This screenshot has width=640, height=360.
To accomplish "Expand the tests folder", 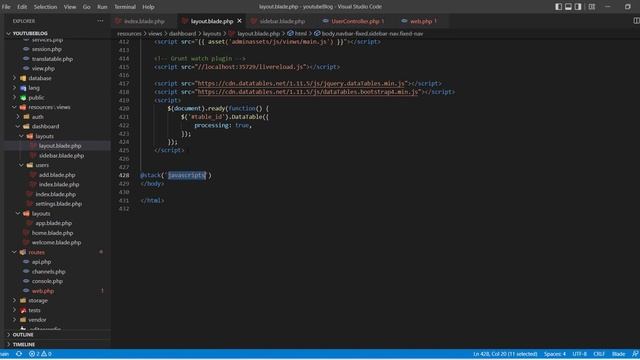I will pos(34,310).
